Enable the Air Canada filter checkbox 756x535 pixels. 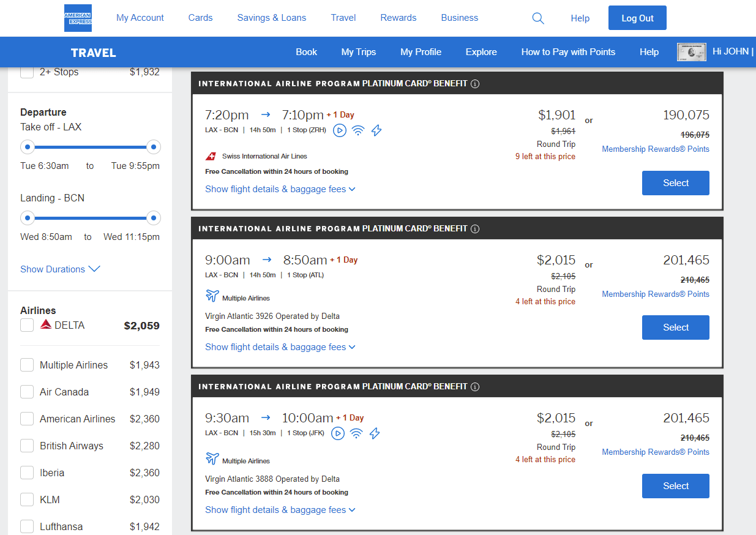click(x=27, y=392)
